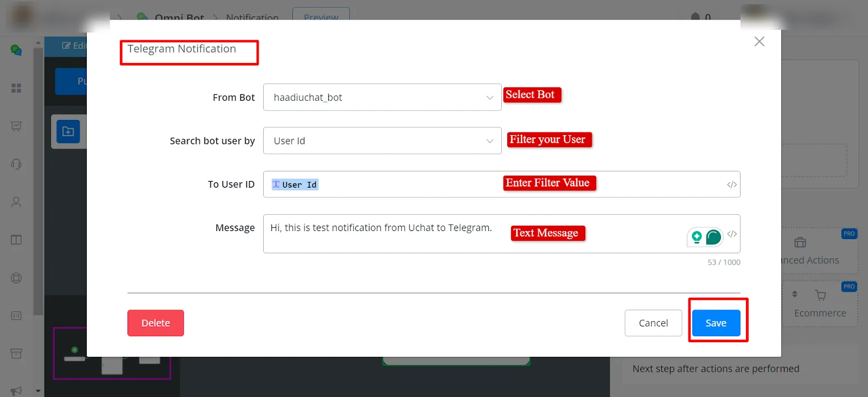Click the 53 / 1000 character counter
Screen dimensions: 868x397
pyautogui.click(x=724, y=262)
